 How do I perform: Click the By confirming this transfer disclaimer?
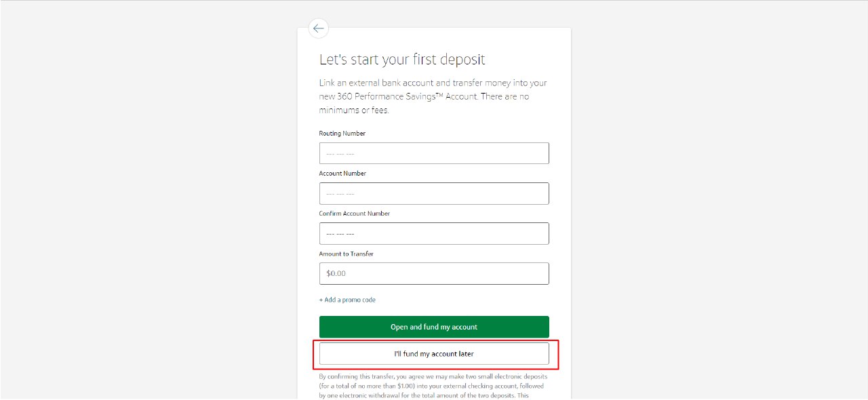click(x=433, y=376)
